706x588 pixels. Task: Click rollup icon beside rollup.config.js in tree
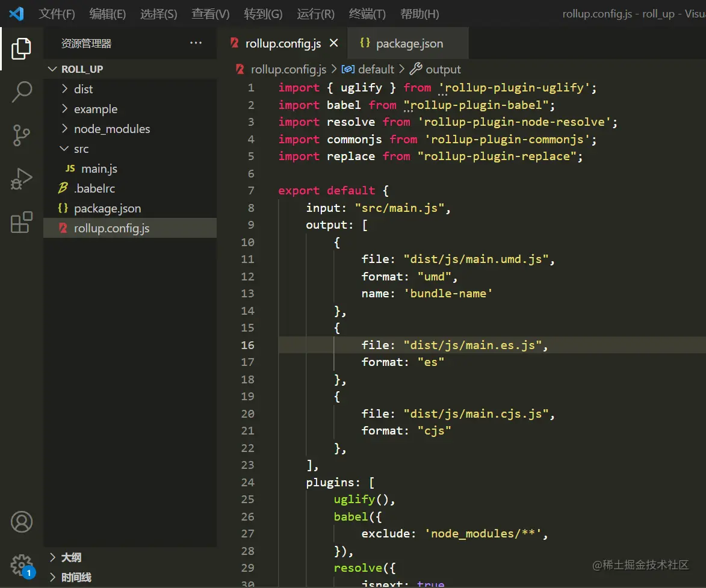pos(63,228)
